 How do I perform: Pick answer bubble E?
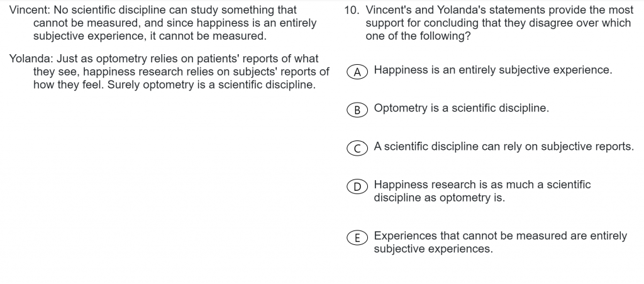click(x=357, y=237)
